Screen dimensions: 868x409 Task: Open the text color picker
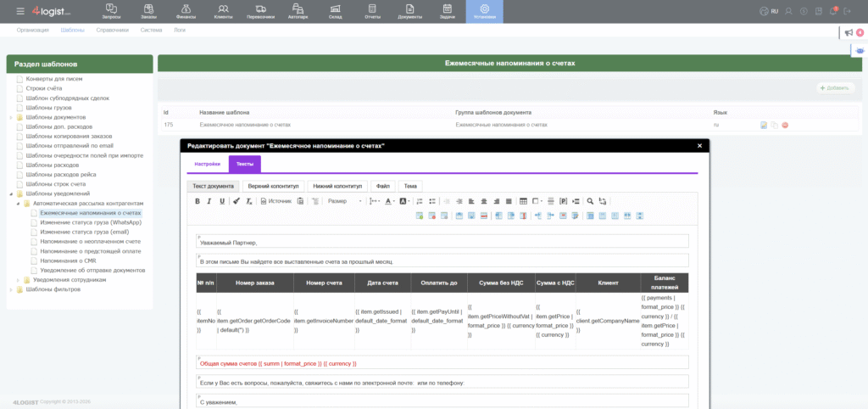coord(389,201)
